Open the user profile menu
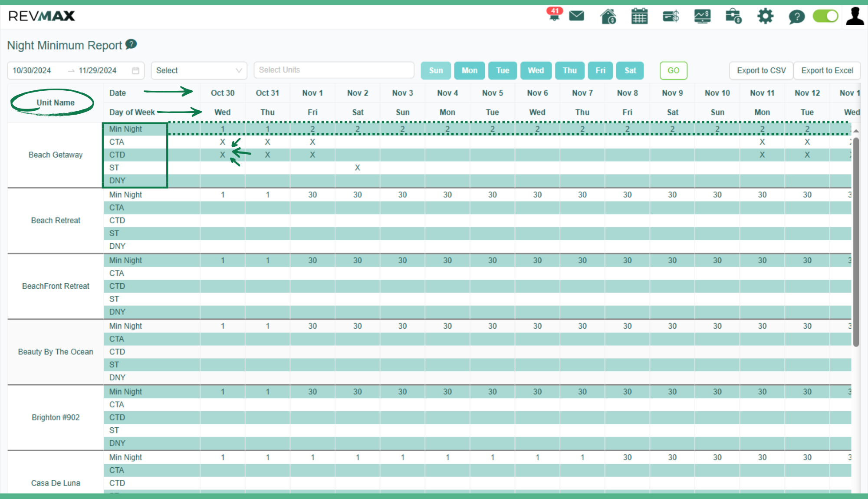Screen dimensions: 868x499 click(855, 17)
